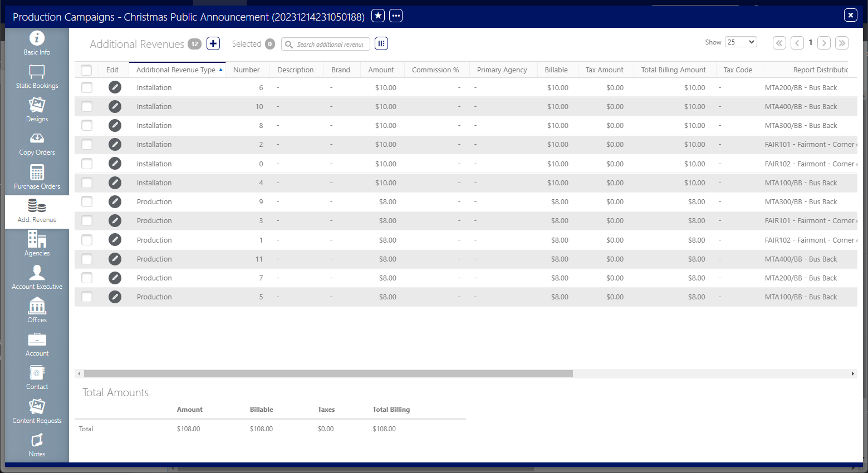Go to next page
Screen dimensions: 868x473
pyautogui.click(x=824, y=43)
